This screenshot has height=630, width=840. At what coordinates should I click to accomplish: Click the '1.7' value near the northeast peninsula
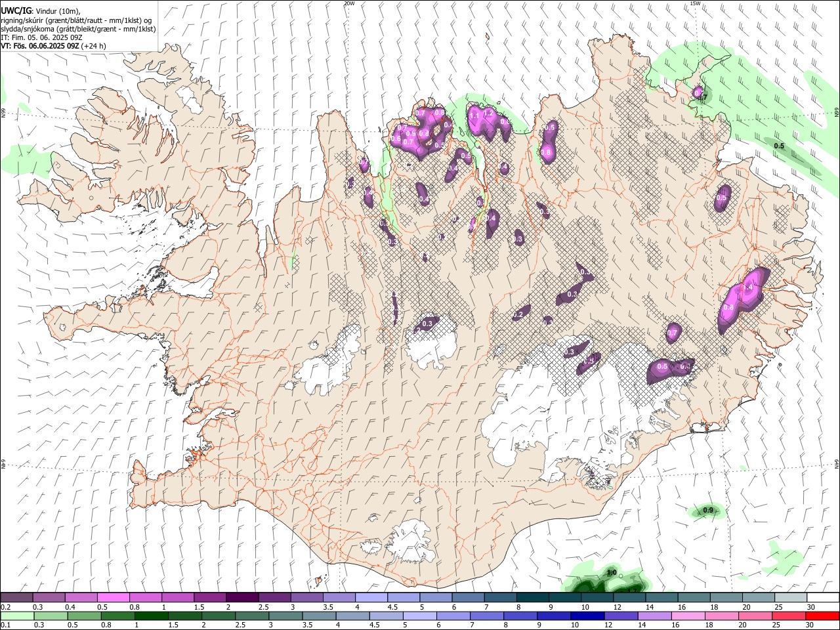pos(702,98)
